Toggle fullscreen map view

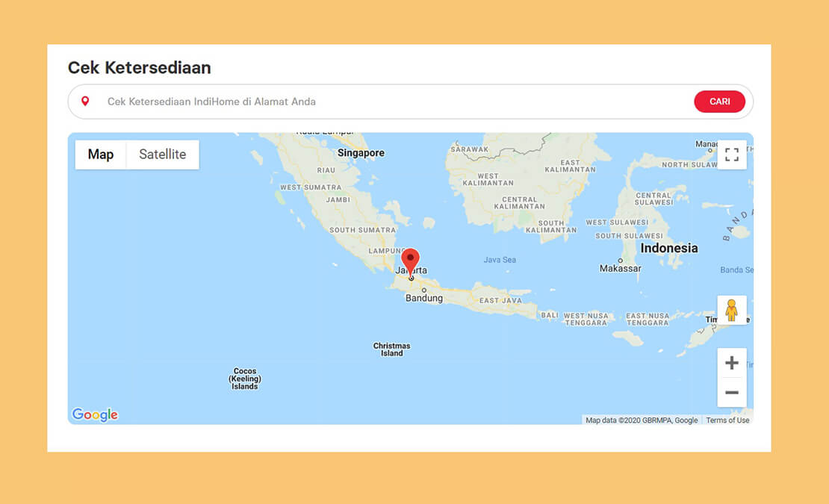click(732, 155)
